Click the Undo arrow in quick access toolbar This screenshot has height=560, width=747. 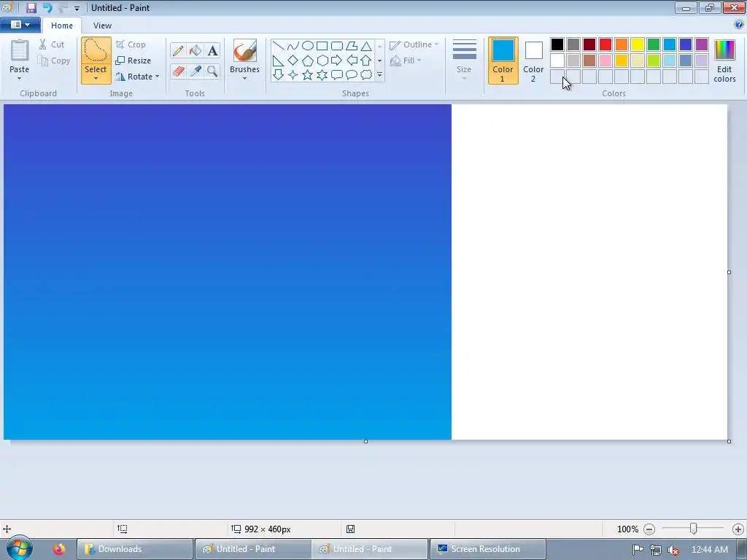(x=47, y=7)
